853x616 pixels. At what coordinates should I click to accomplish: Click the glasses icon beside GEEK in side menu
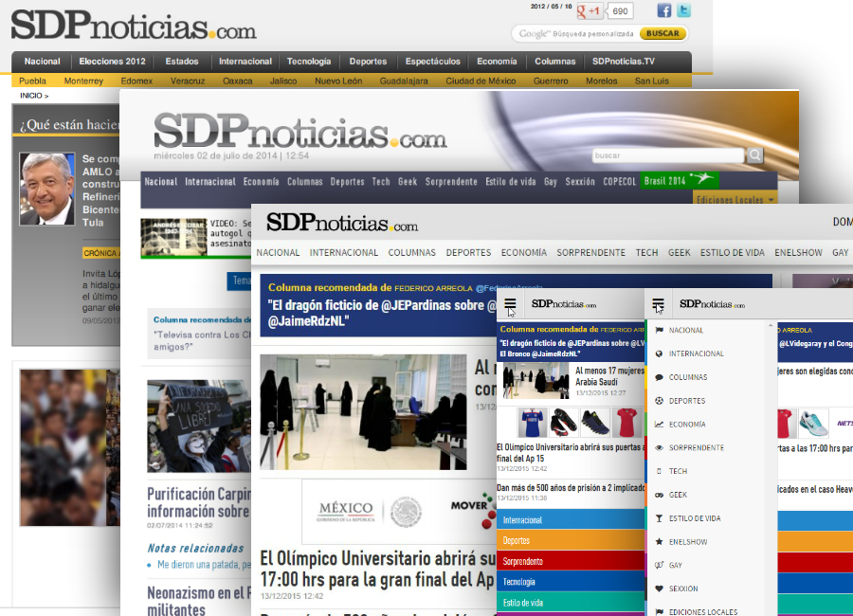click(660, 495)
